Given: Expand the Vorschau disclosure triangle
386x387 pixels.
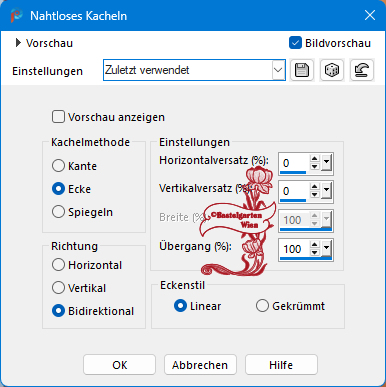Looking at the screenshot, I should point(18,43).
